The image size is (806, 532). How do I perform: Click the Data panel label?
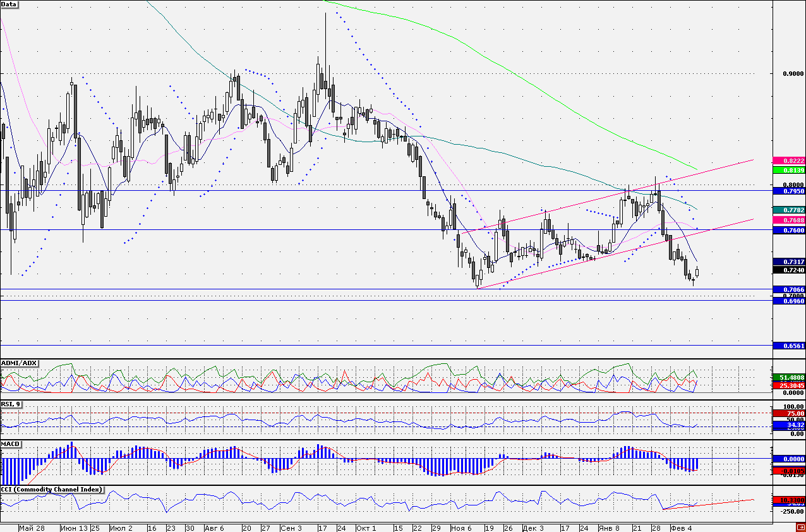(x=9, y=4)
